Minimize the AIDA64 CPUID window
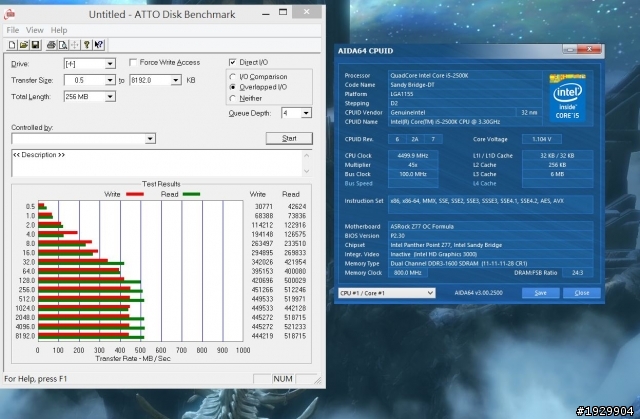Image resolution: width=640 pixels, height=419 pixels. (570, 50)
